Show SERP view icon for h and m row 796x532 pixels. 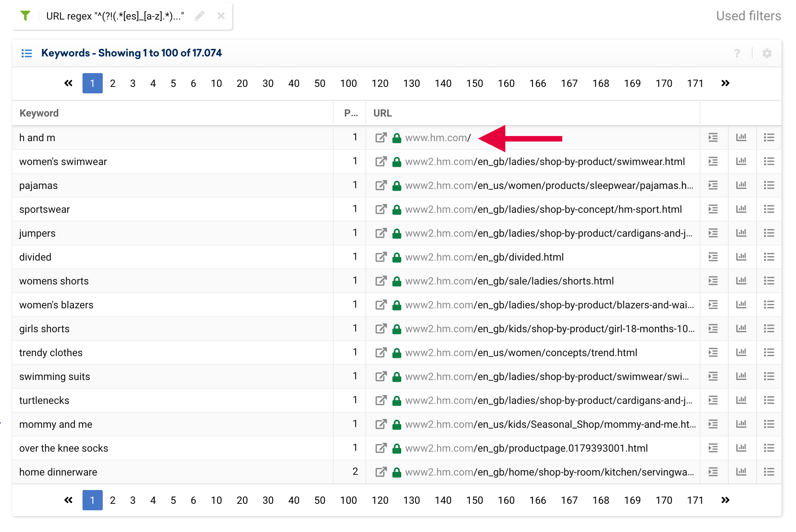[x=713, y=138]
